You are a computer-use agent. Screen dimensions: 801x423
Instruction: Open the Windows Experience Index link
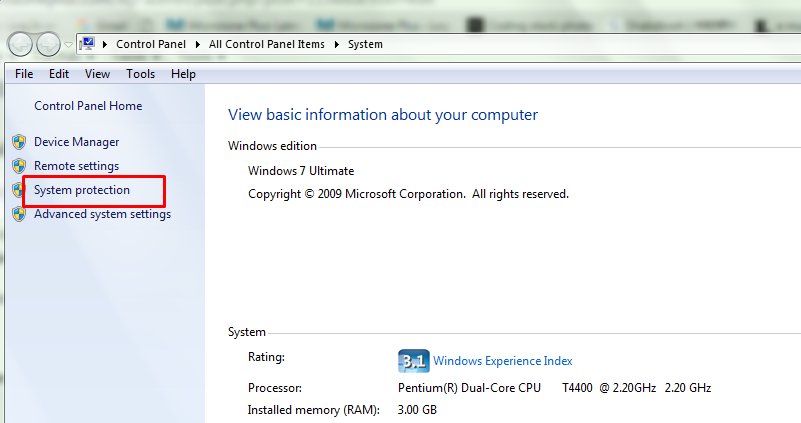pyautogui.click(x=503, y=361)
